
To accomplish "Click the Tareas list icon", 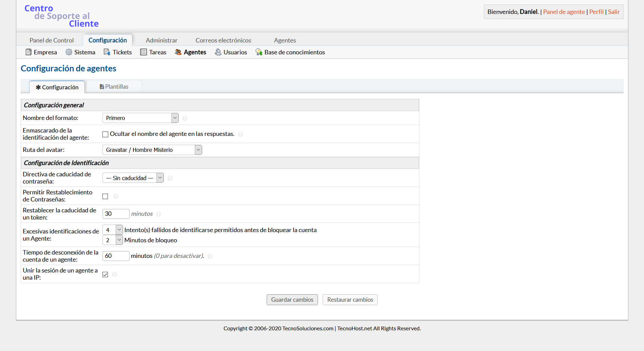I will click(x=144, y=52).
